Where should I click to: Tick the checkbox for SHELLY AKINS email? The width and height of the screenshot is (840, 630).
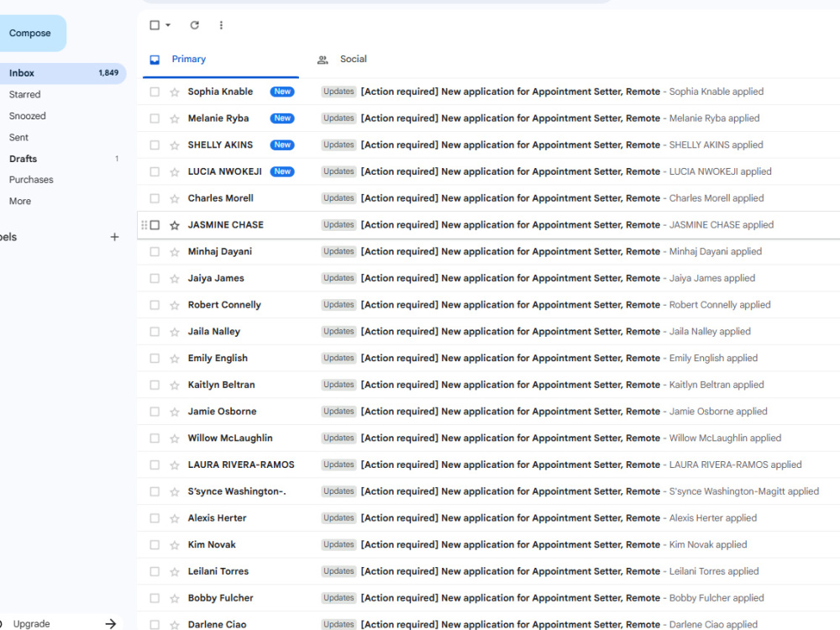coord(155,145)
